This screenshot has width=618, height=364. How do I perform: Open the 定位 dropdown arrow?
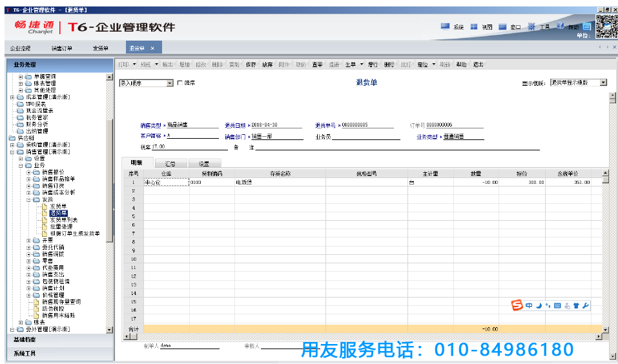click(x=433, y=64)
